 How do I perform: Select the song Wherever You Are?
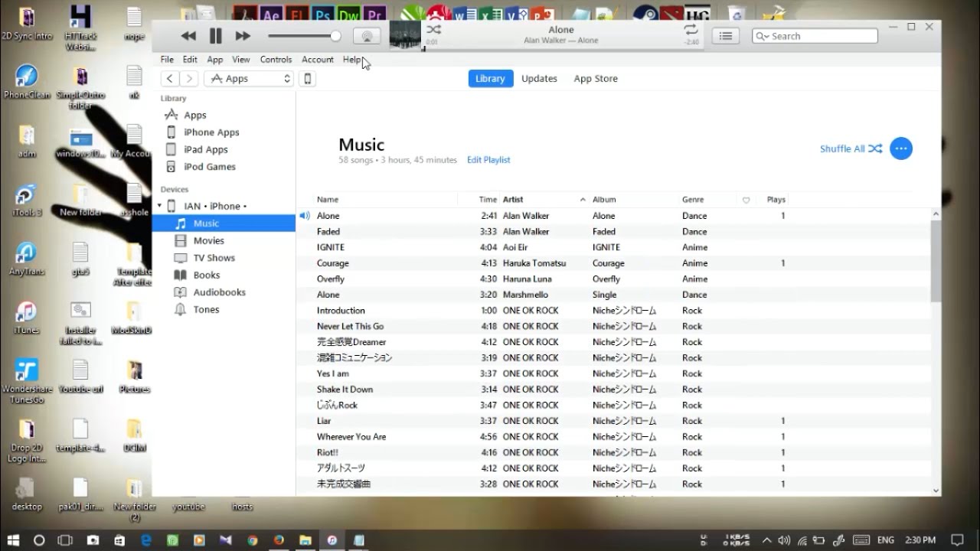613,437
